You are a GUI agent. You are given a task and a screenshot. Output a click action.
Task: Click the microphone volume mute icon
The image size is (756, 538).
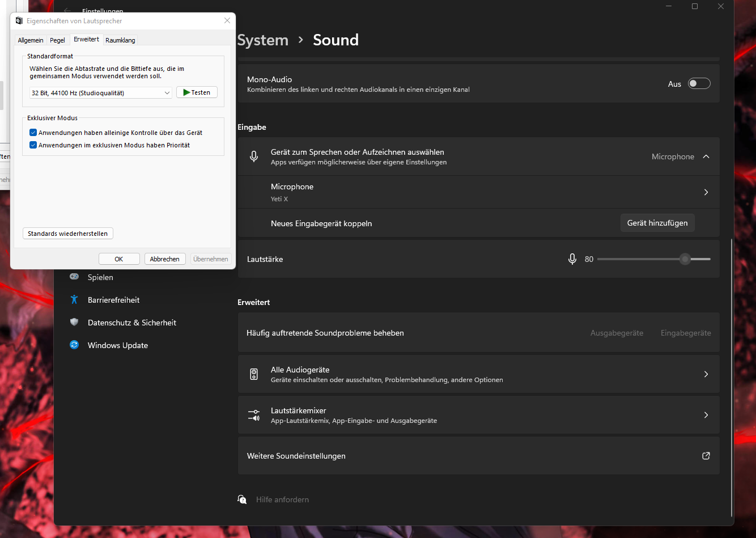click(572, 259)
